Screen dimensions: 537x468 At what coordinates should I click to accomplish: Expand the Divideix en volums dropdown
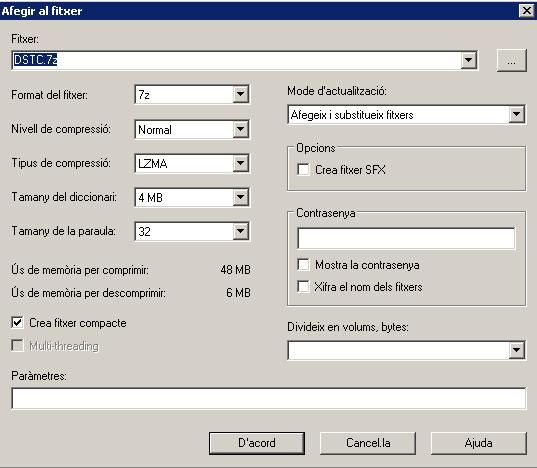tap(516, 350)
